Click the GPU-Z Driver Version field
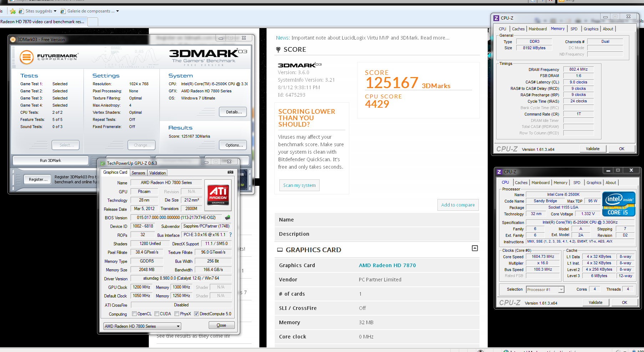Viewport: 644px width, 352px height. (181, 278)
